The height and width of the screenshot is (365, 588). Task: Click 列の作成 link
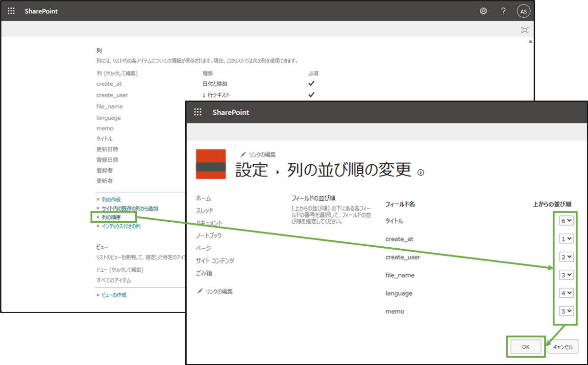111,200
